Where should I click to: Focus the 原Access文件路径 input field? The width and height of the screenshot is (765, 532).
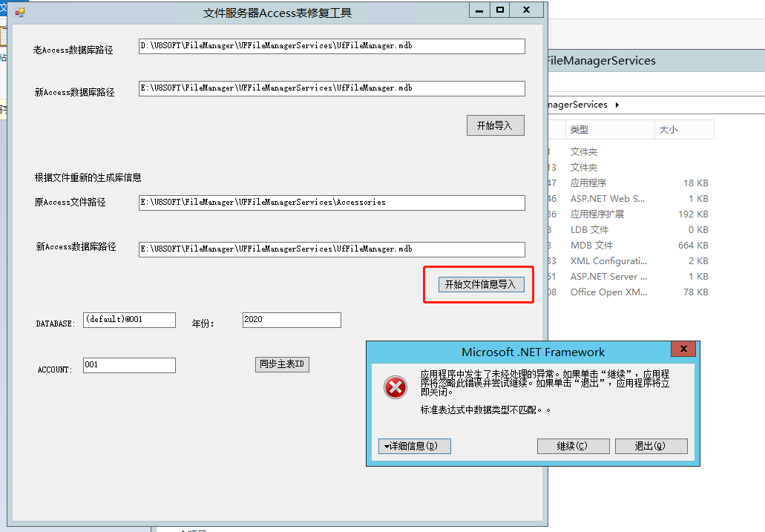[x=332, y=203]
